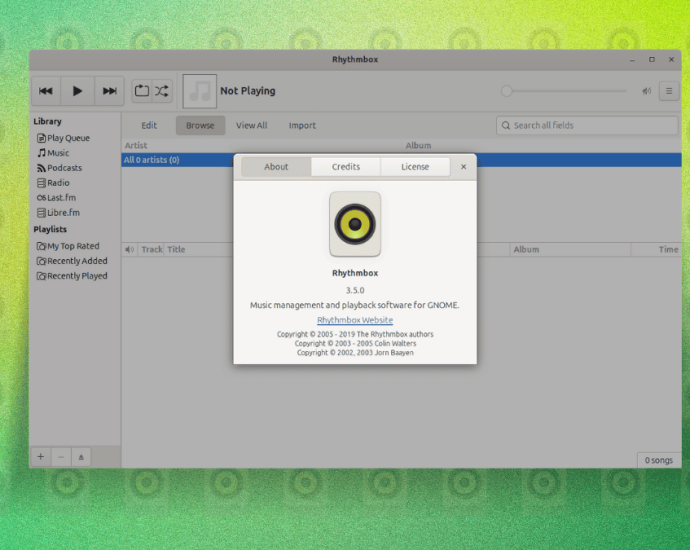Click View All button

coord(251,126)
